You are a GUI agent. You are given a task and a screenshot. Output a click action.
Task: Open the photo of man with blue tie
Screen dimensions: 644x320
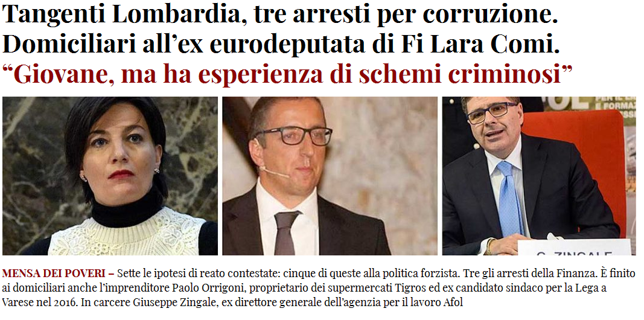tap(539, 176)
